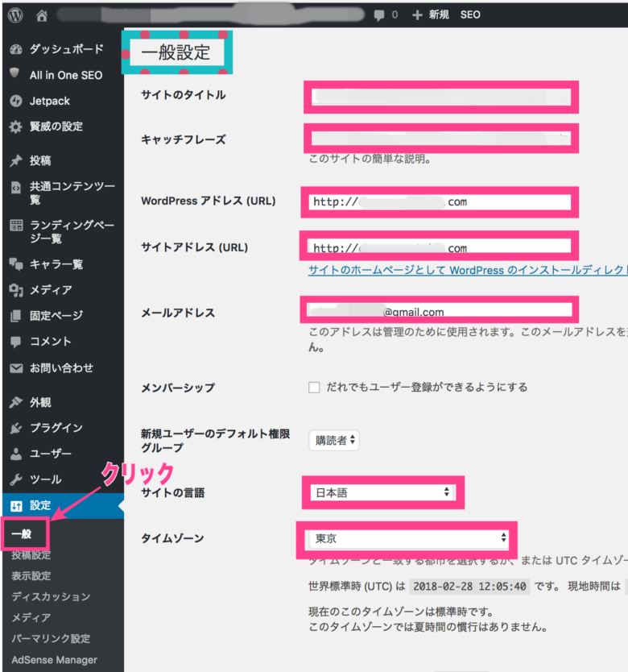This screenshot has height=672, width=628.
Task: Click the layout icon for ランディングページ
Action: coord(16,226)
